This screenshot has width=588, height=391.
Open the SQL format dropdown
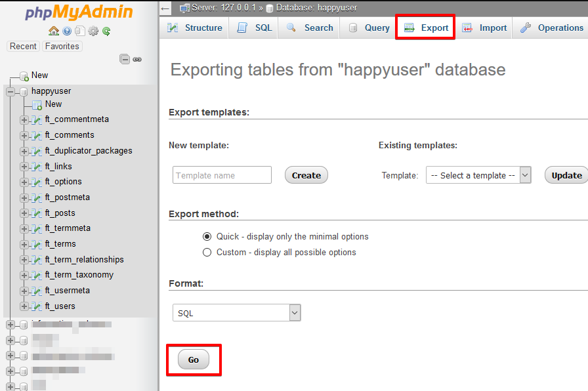click(237, 313)
